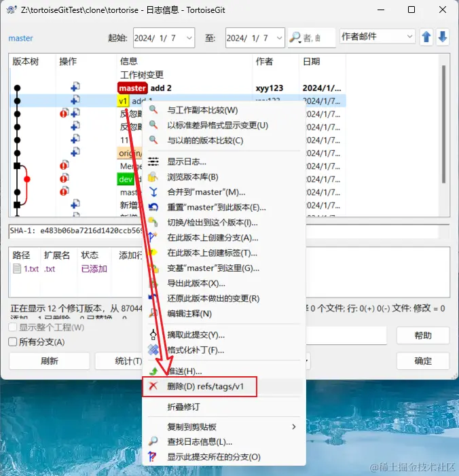Click the 作者 column header
The width and height of the screenshot is (459, 476).
[x=264, y=61]
